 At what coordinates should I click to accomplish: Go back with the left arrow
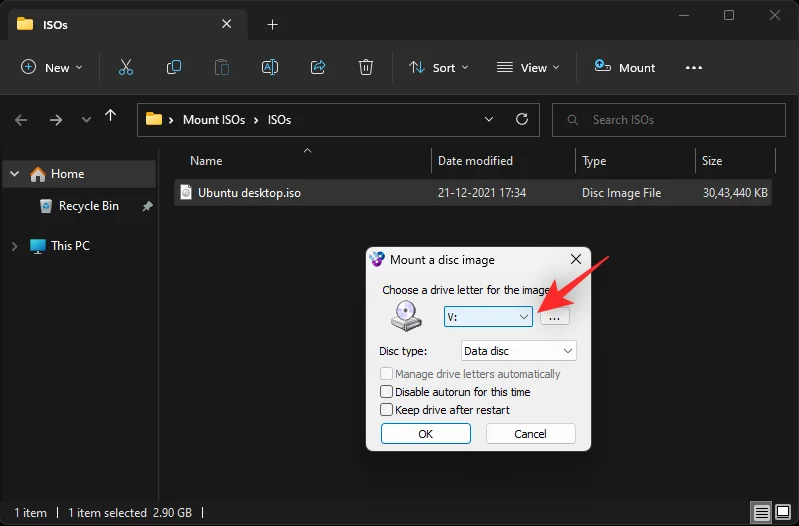(21, 120)
